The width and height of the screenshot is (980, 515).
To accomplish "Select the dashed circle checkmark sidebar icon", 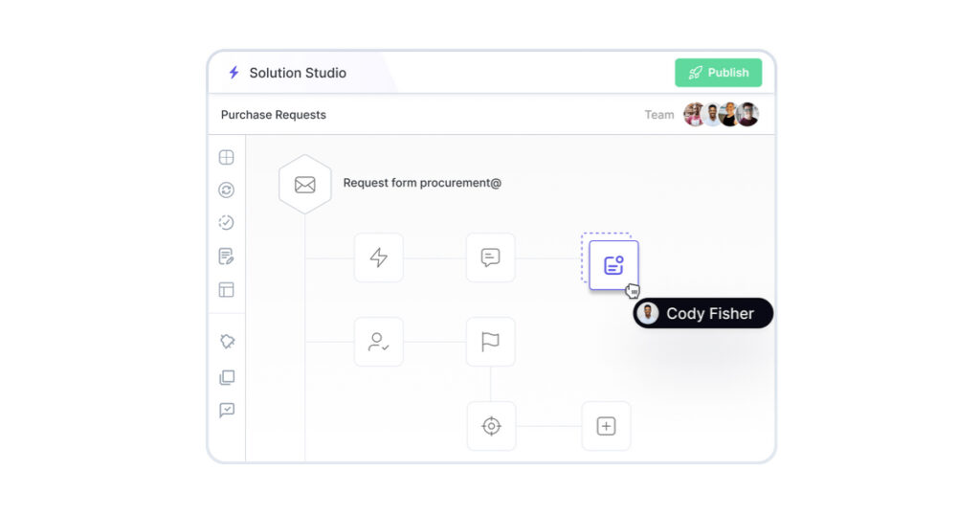I will click(227, 222).
